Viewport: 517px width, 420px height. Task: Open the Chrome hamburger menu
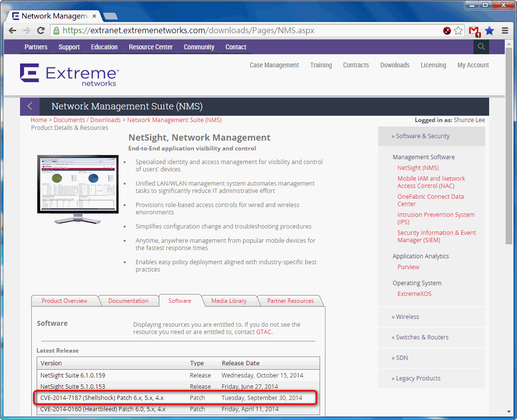[505, 31]
